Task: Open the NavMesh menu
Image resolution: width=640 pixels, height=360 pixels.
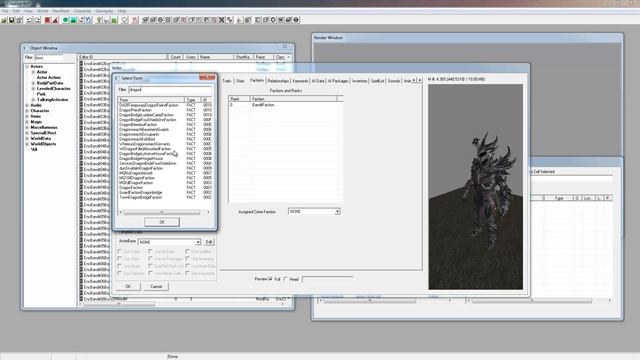Action: point(61,11)
